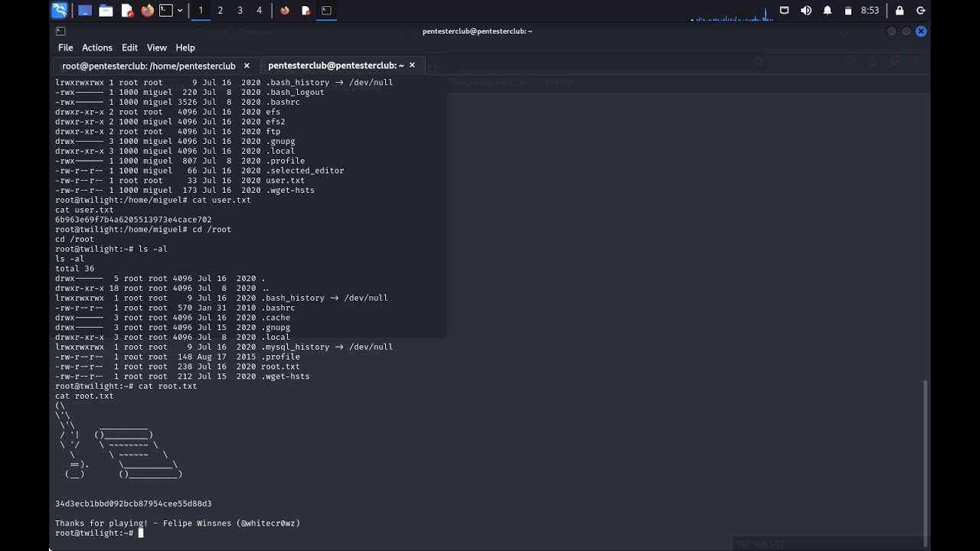Viewport: 980px width, 551px height.
Task: Close the pentesterclub@pentesterclub tab
Action: pyautogui.click(x=412, y=66)
